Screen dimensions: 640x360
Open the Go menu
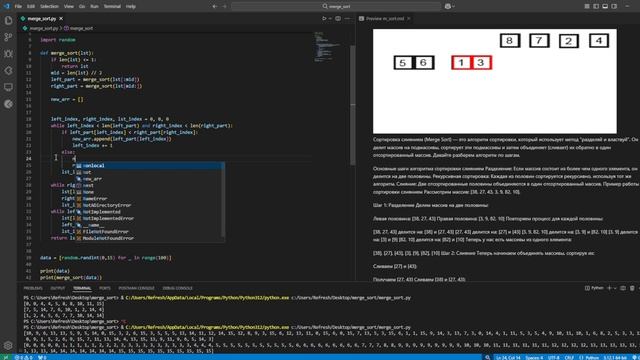82,6
